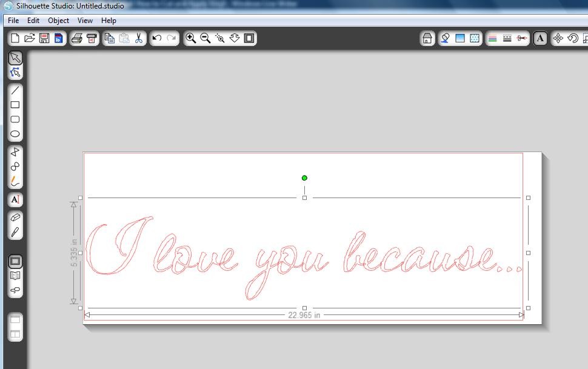
Task: Activate the Edit Points tool
Action: 15,72
